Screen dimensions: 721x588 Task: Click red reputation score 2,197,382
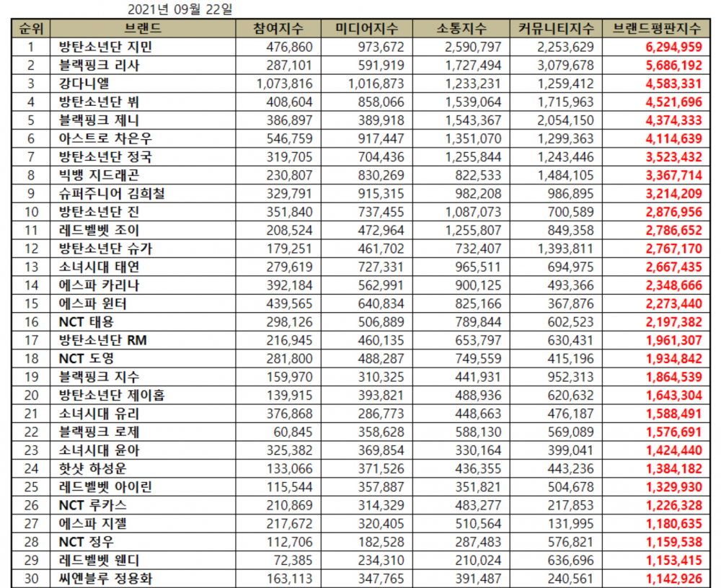click(x=673, y=322)
